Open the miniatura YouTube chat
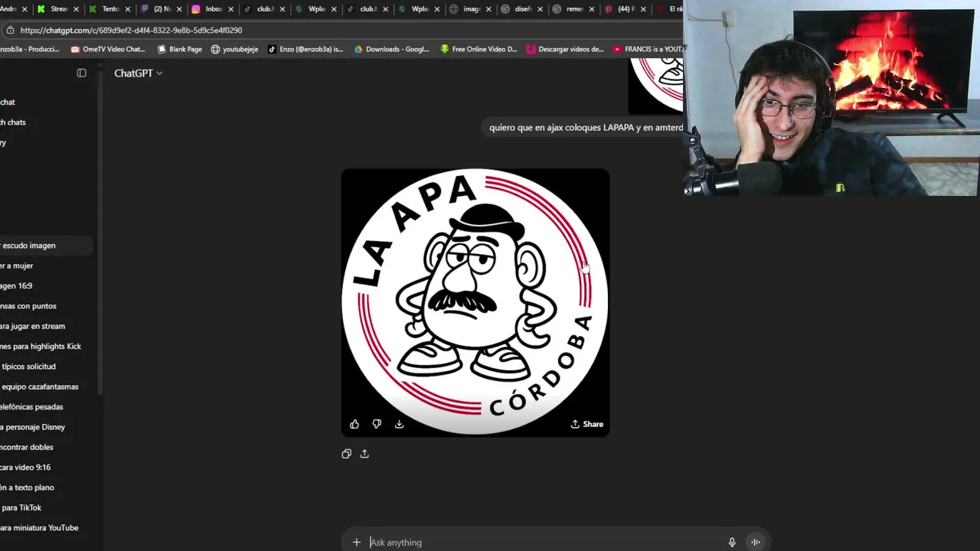Image resolution: width=980 pixels, height=551 pixels. click(x=46, y=527)
